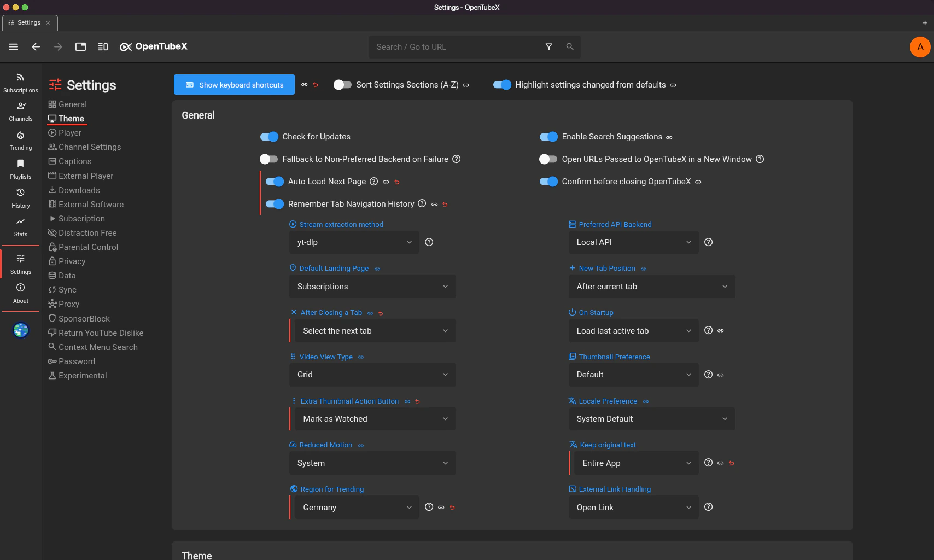Click Show keyboard shortcuts button
The height and width of the screenshot is (560, 934).
coord(234,85)
